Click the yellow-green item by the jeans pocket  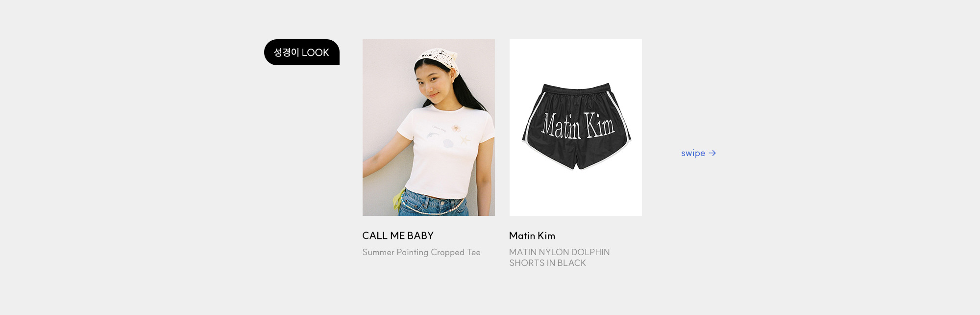point(399,199)
